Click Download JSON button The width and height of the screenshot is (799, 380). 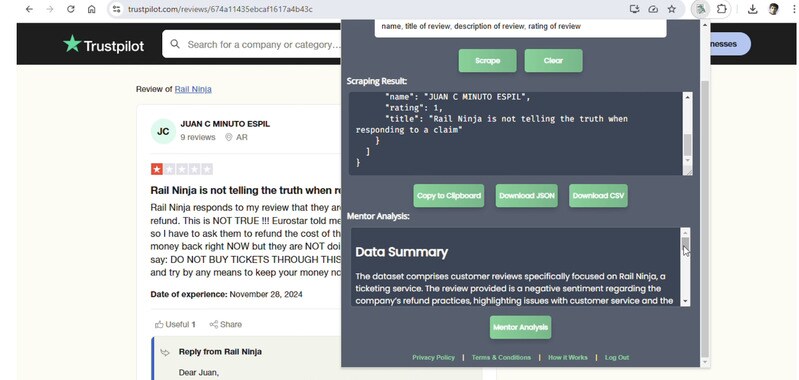[x=527, y=196]
